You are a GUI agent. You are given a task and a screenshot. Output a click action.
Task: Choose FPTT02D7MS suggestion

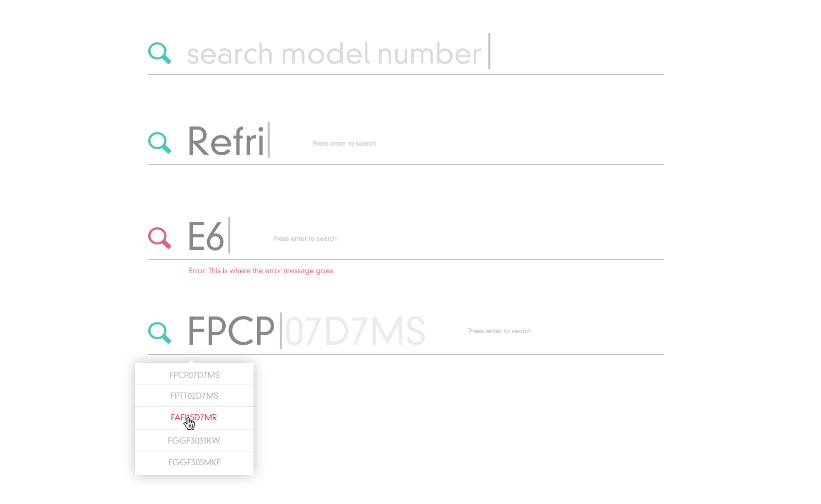[194, 396]
